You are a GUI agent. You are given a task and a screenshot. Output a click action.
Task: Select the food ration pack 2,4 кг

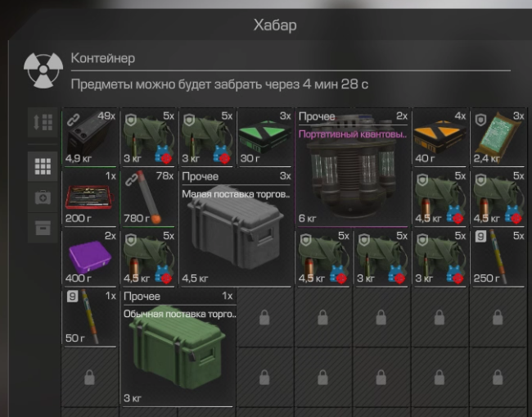[498, 138]
